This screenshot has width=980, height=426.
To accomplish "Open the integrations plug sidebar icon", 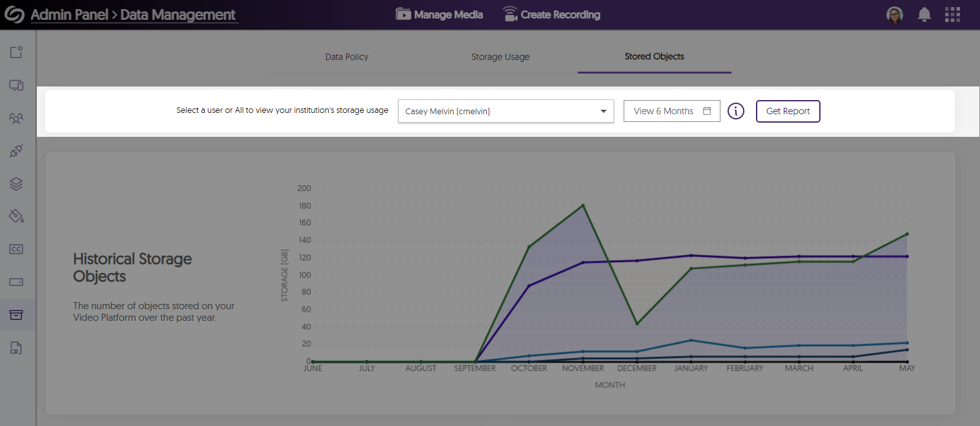I will (16, 150).
